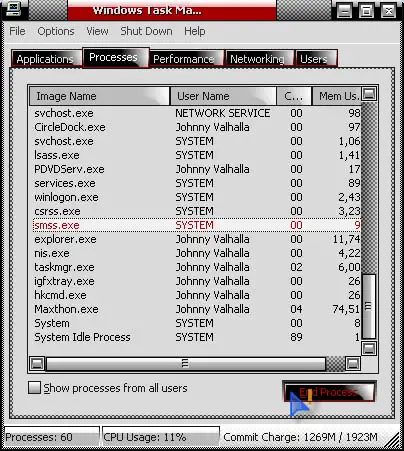Click the horizontal scrollbar left arrow
Screen dimensions: 404x451
(37, 363)
